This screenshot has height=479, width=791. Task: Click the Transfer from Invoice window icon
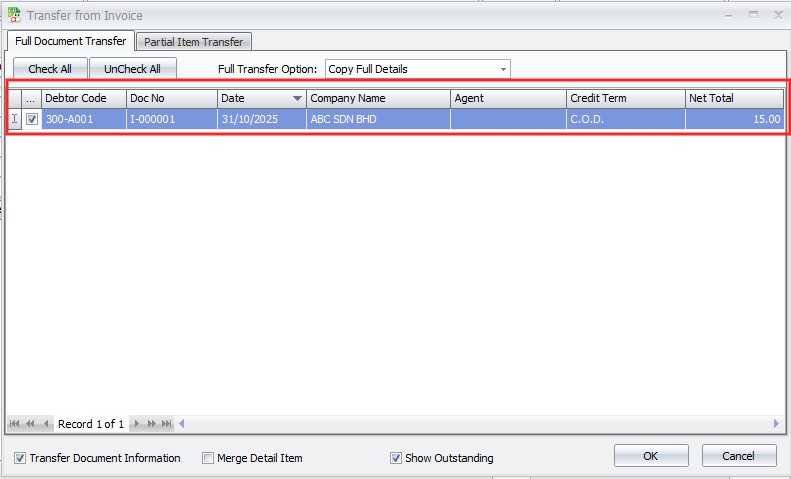13,15
